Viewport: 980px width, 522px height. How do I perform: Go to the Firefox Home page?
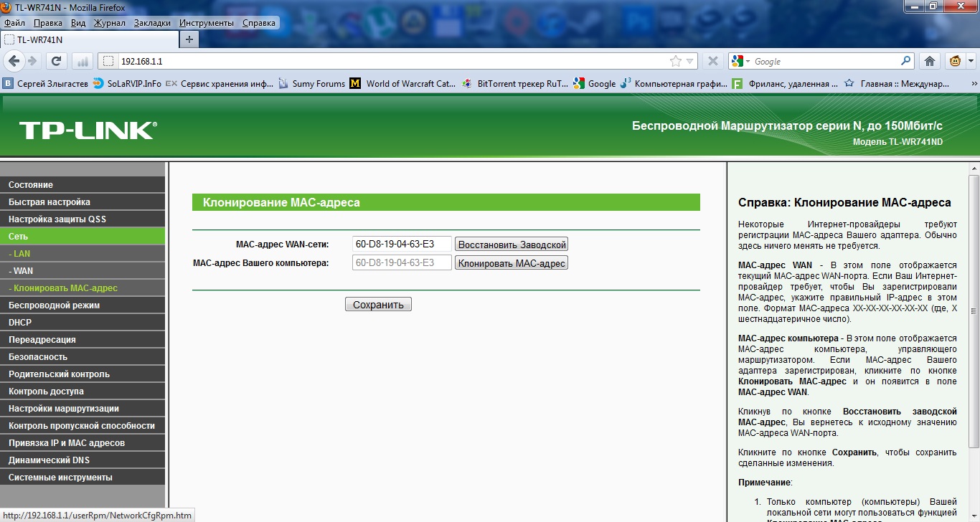930,61
